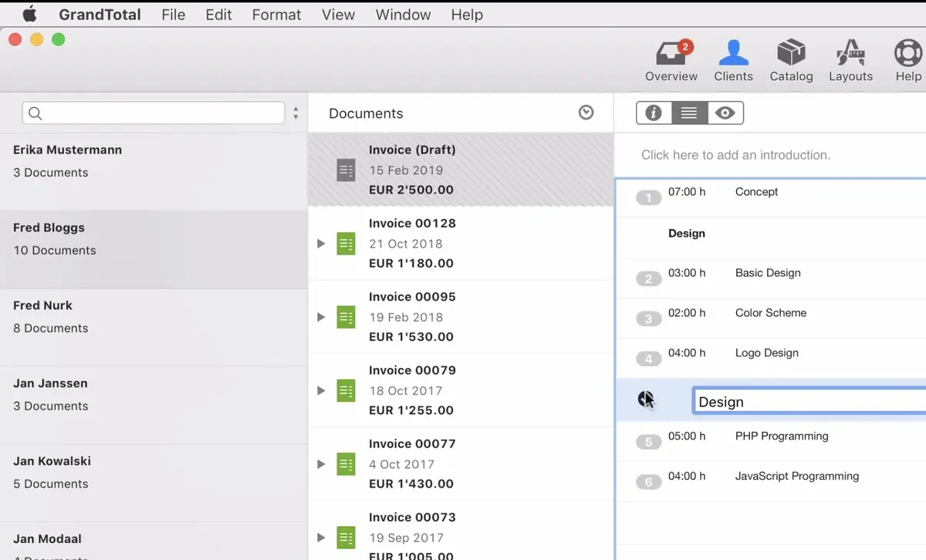The width and height of the screenshot is (926, 560).
Task: Click the search field up-down stepper arrows
Action: tap(296, 113)
